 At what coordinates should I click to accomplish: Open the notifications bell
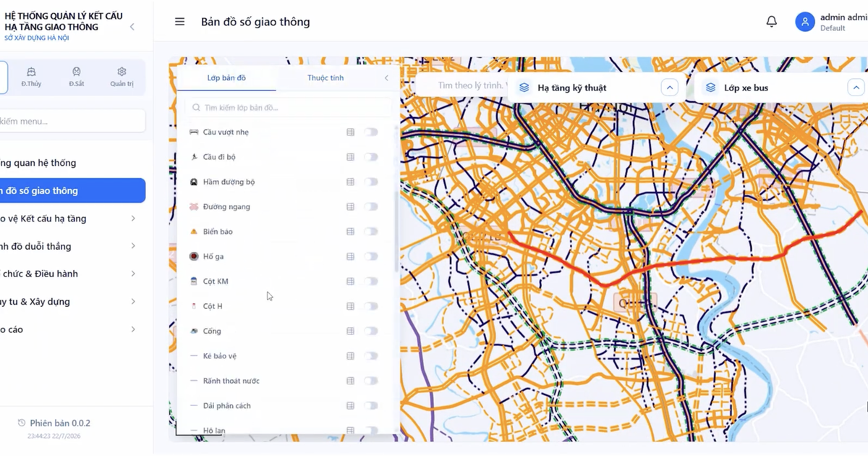click(x=772, y=22)
